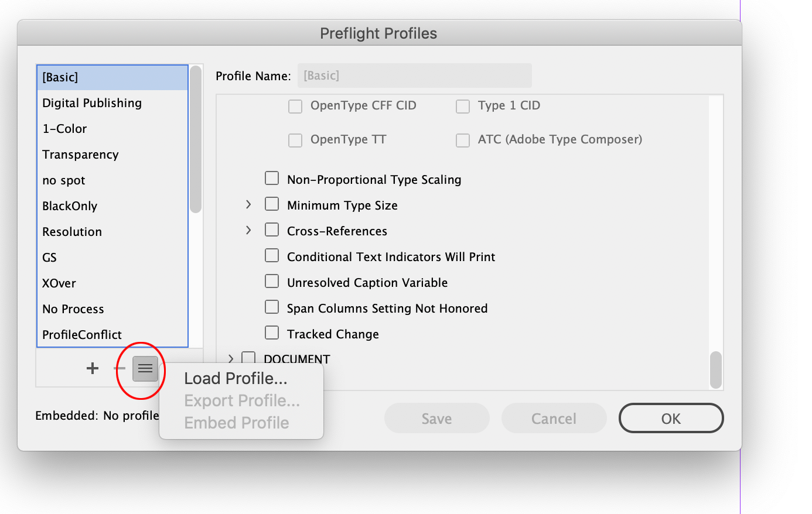Check ATC (Adobe Type Composer)
Image resolution: width=812 pixels, height=514 pixels.
[x=463, y=140]
